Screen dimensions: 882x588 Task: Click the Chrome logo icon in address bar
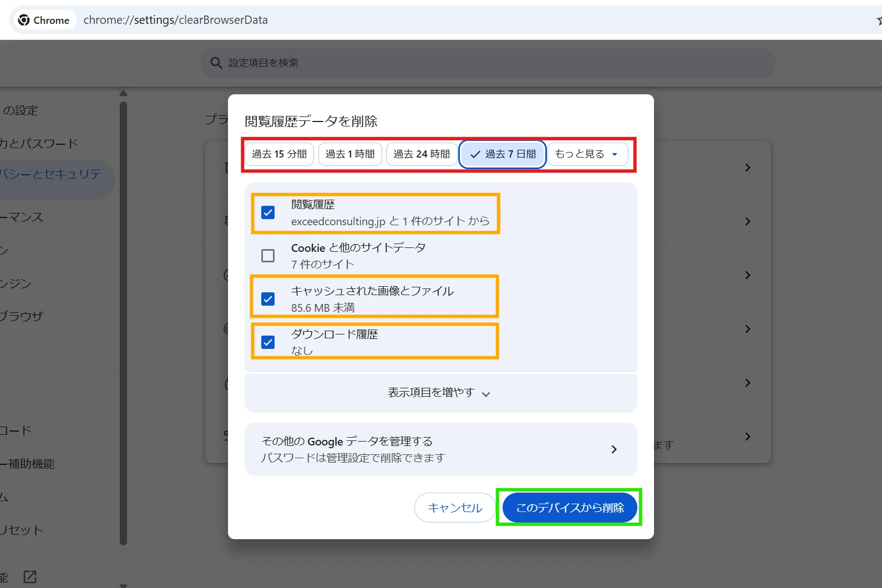click(24, 20)
